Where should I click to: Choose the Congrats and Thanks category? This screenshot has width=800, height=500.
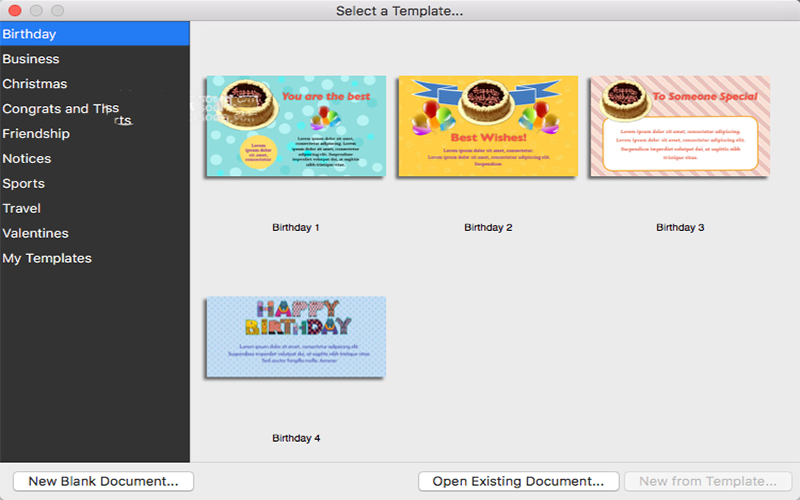pyautogui.click(x=94, y=109)
